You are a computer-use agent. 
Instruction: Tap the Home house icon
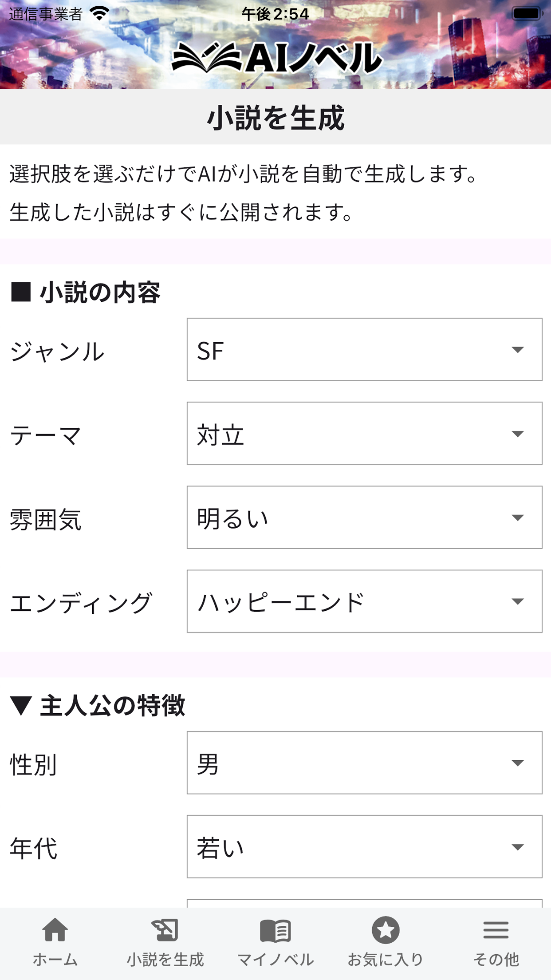55,930
